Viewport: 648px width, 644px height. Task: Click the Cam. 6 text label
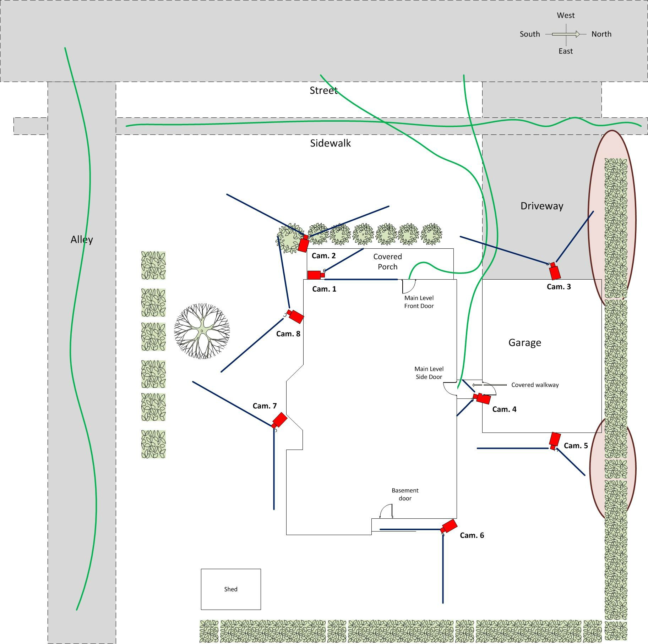point(472,535)
